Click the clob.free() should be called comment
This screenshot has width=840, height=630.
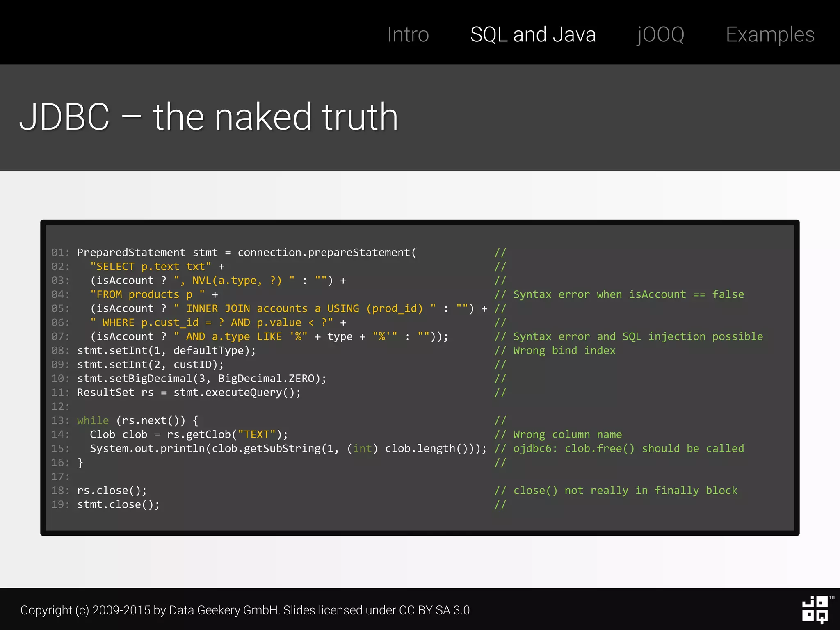[x=628, y=448]
